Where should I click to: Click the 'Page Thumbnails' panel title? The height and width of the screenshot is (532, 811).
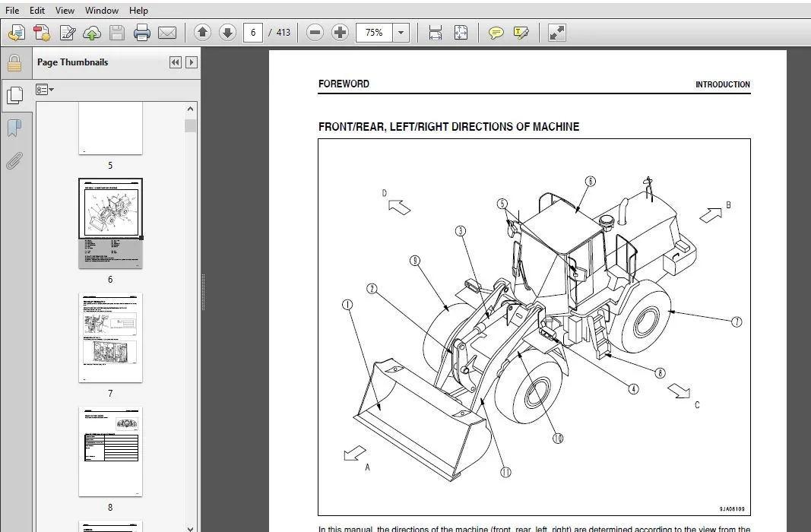[72, 62]
